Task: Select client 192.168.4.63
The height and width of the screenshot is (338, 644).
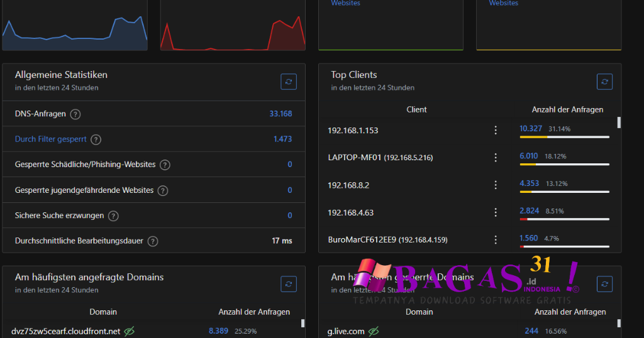Action: pyautogui.click(x=351, y=212)
